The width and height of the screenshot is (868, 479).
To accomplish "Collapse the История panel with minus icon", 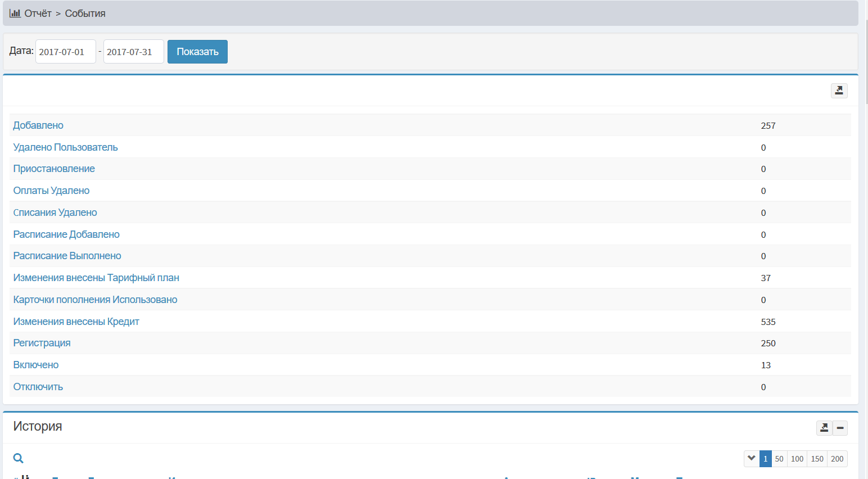I will [x=840, y=428].
